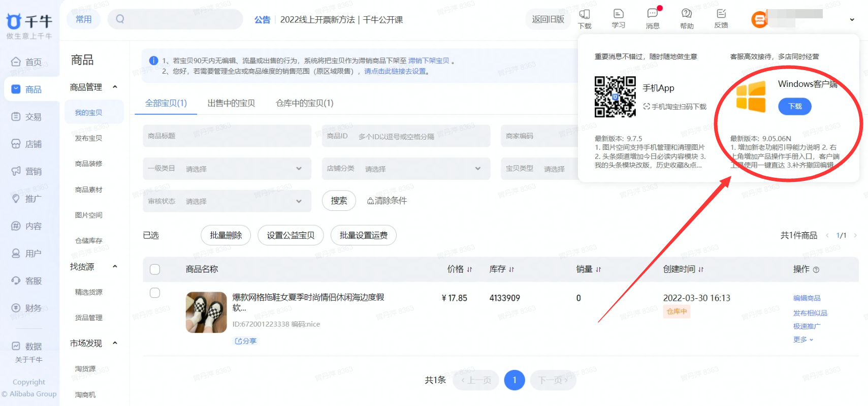The image size is (868, 406).
Task: Sort the table by 库存
Action: coord(511,269)
